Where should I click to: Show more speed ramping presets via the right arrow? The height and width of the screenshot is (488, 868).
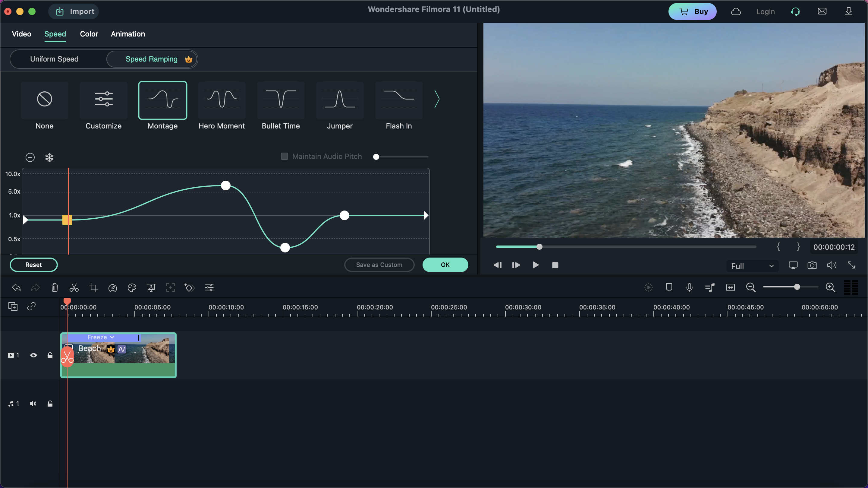click(437, 99)
